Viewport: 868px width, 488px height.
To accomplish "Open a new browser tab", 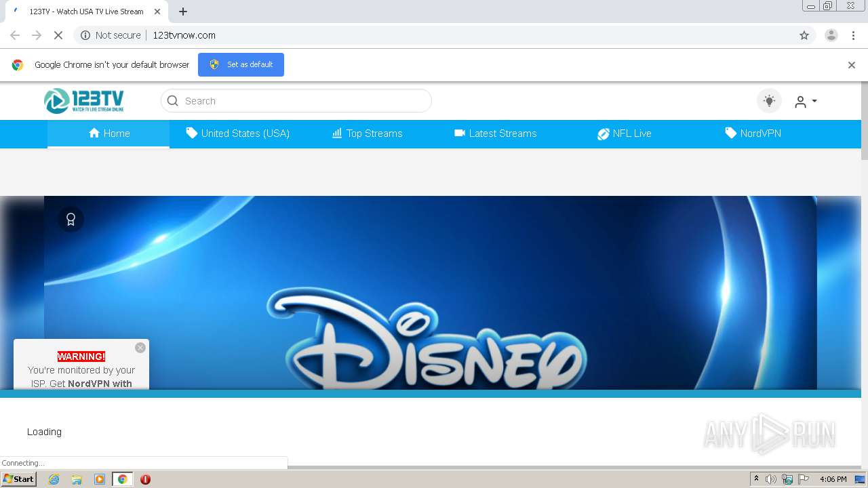I will click(x=183, y=12).
